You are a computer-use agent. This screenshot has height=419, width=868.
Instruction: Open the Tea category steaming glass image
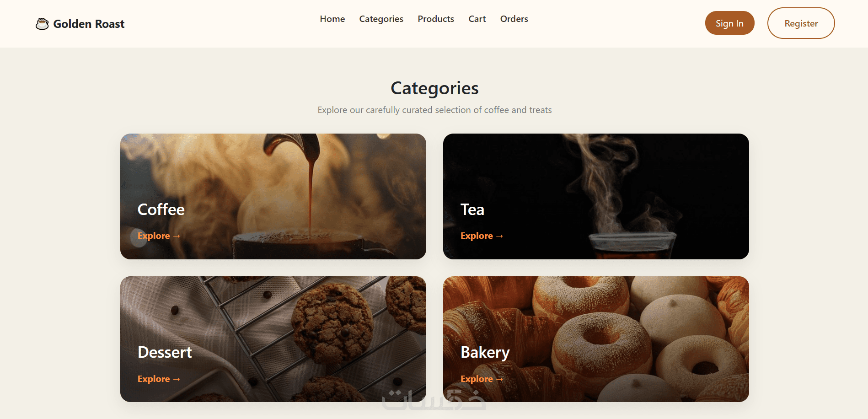point(596,196)
